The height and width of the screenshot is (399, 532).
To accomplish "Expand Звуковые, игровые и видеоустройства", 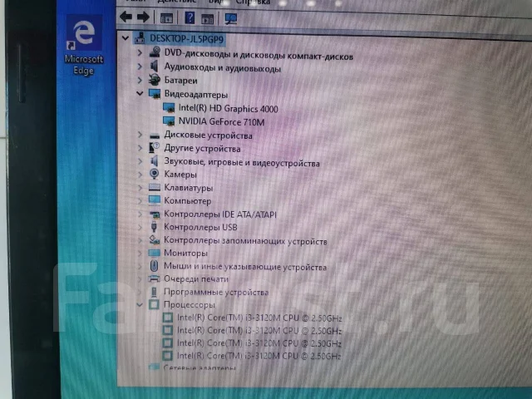I will 140,160.
